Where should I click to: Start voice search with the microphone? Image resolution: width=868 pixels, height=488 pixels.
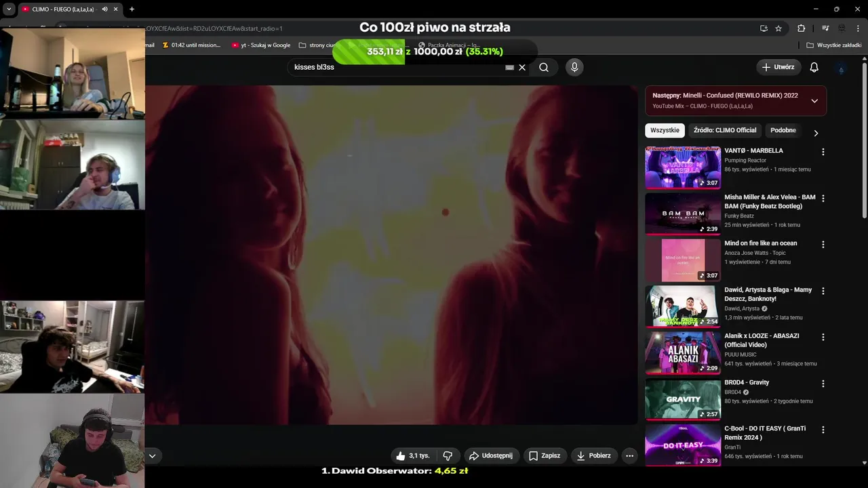pyautogui.click(x=574, y=67)
